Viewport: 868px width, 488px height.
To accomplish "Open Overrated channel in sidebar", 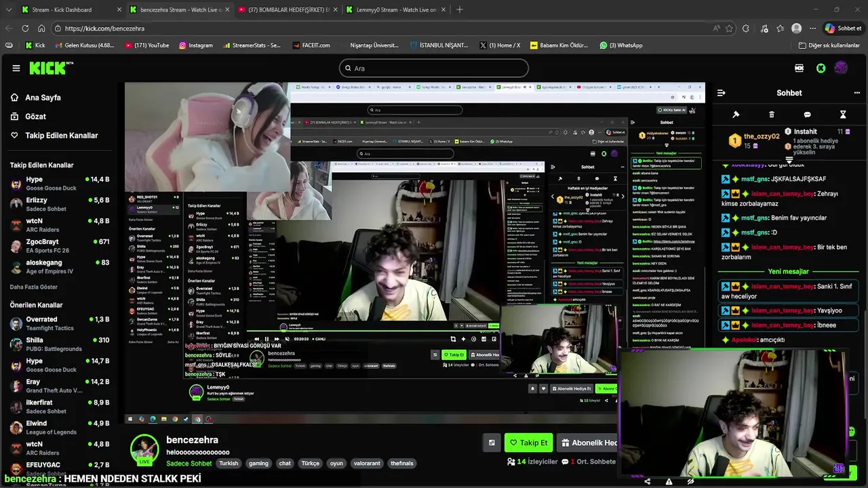I will (x=60, y=323).
